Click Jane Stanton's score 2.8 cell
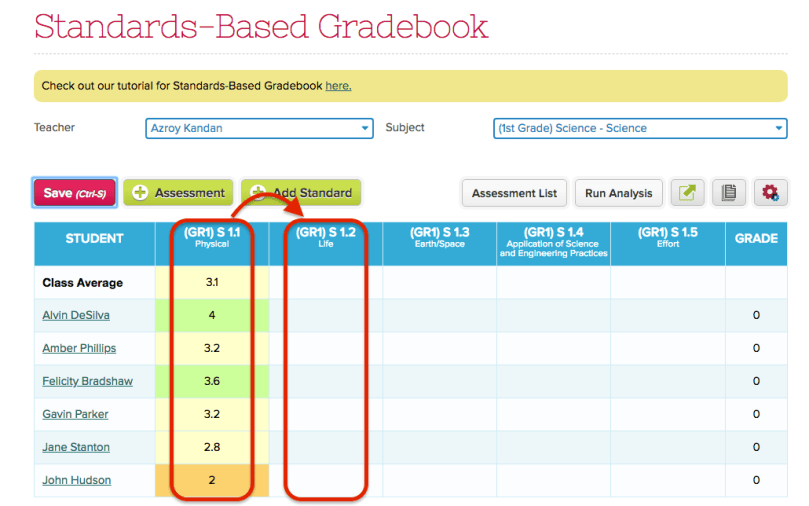This screenshot has height=506, width=809. click(x=212, y=447)
